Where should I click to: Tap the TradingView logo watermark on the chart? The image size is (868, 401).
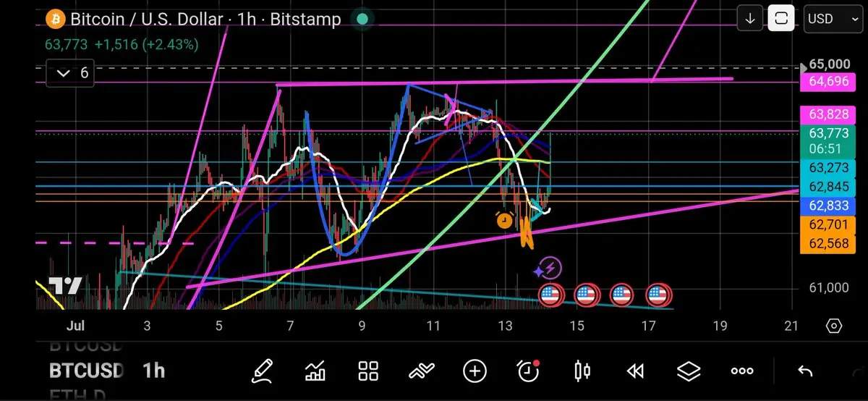coord(65,286)
